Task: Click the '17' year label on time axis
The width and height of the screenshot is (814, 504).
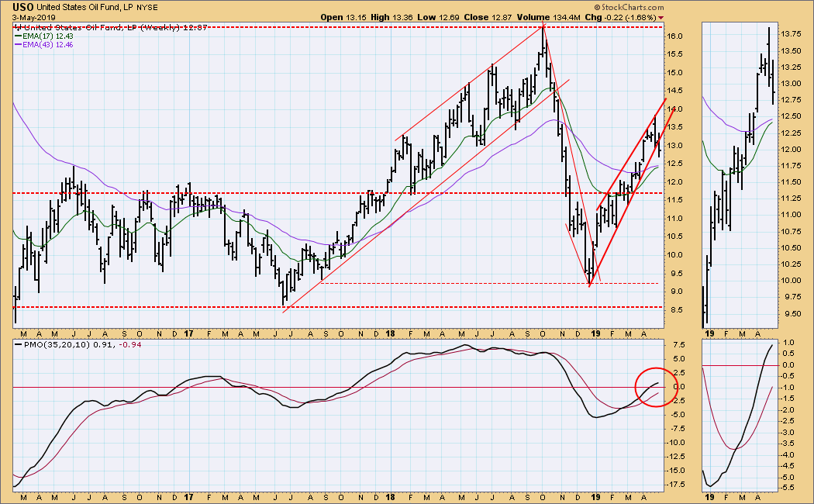Action: [188, 333]
